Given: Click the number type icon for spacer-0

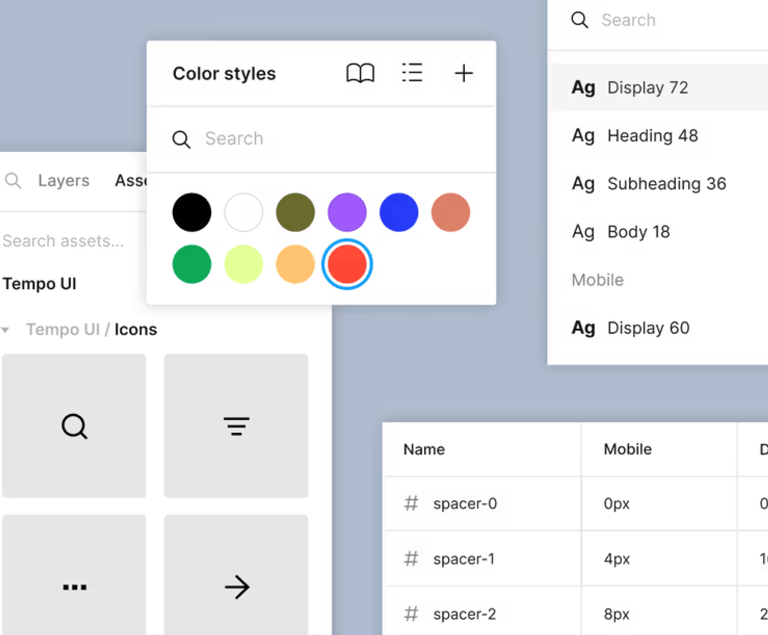Looking at the screenshot, I should coord(411,503).
